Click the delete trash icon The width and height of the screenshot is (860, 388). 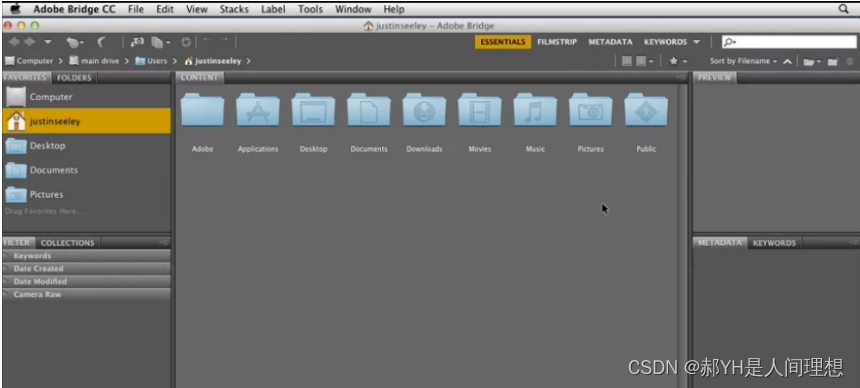(x=850, y=61)
